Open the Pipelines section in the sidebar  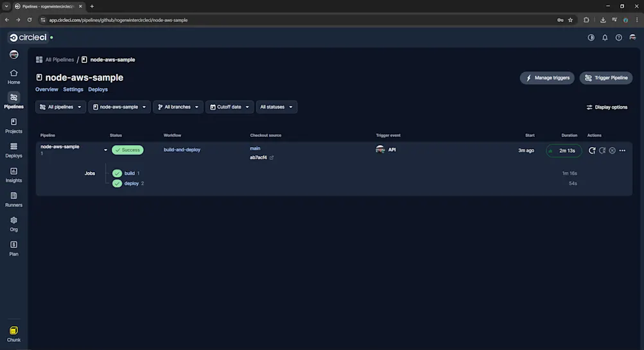13,101
